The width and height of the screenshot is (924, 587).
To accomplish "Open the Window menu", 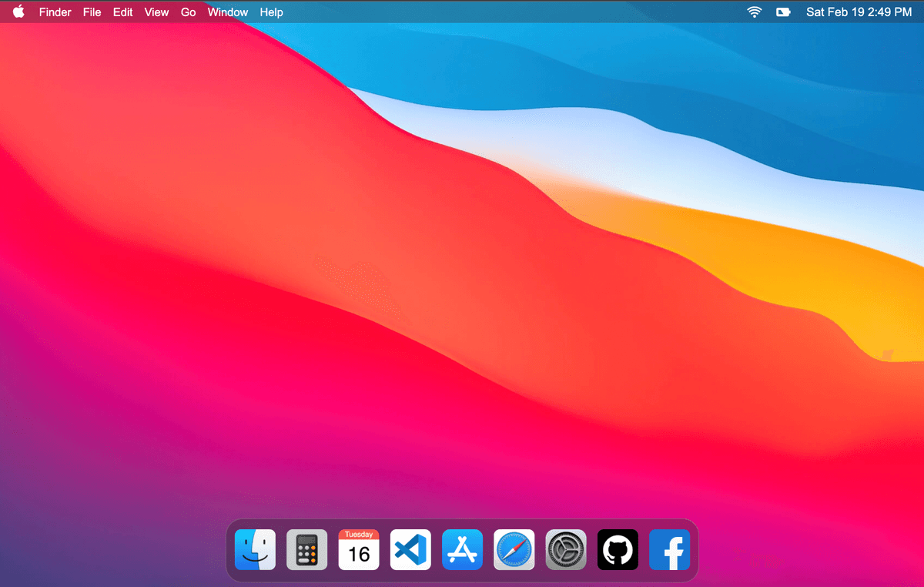I will [x=227, y=12].
